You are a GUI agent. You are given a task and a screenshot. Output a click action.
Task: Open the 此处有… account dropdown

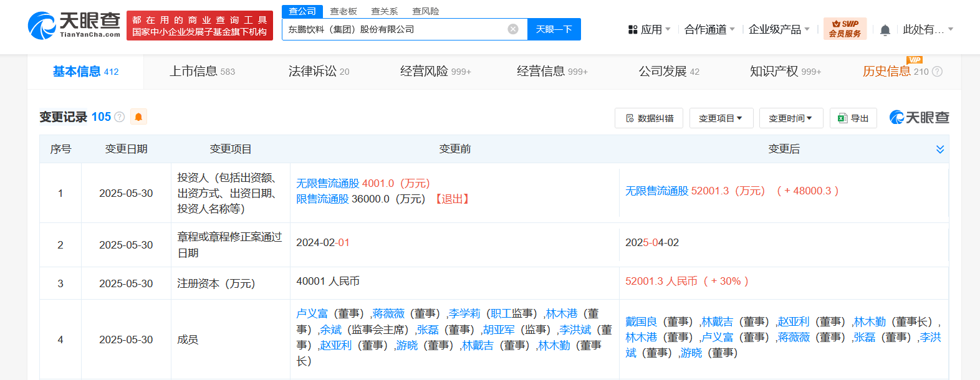click(x=928, y=29)
